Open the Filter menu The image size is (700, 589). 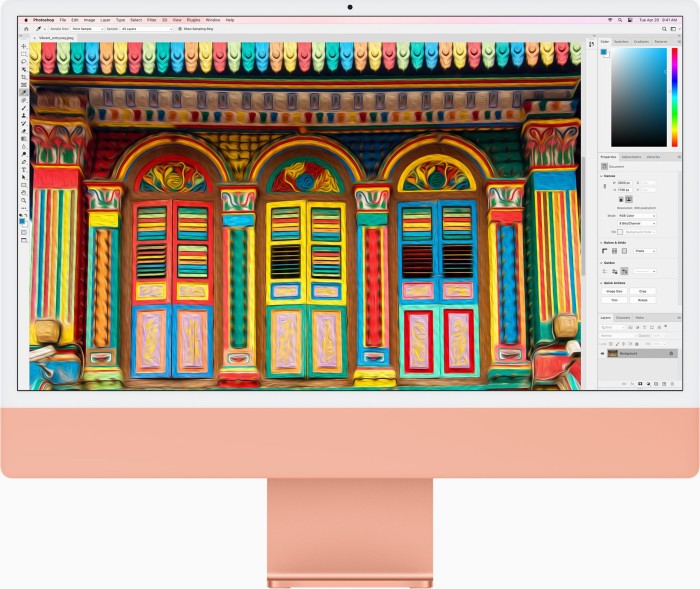tap(151, 19)
